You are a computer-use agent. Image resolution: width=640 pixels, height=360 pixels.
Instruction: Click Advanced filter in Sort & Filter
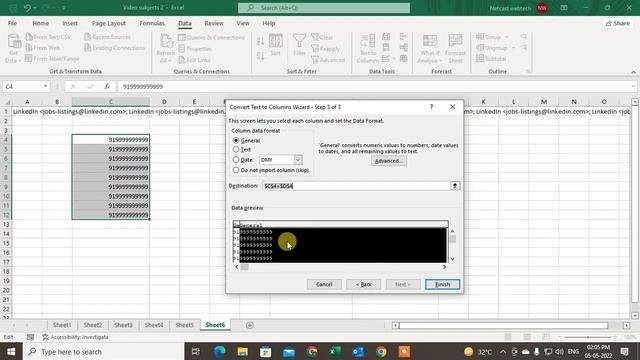(x=328, y=60)
